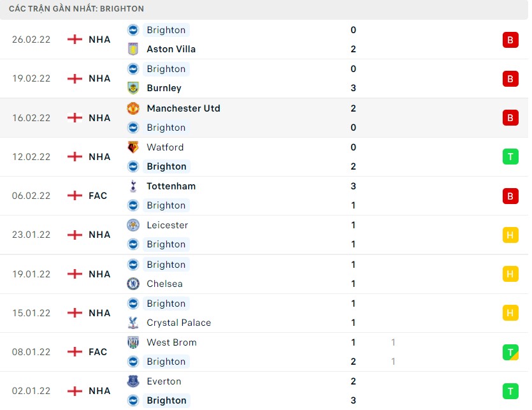Select the Brighton name in the Burnley match
This screenshot has height=410, width=532.
(x=166, y=69)
